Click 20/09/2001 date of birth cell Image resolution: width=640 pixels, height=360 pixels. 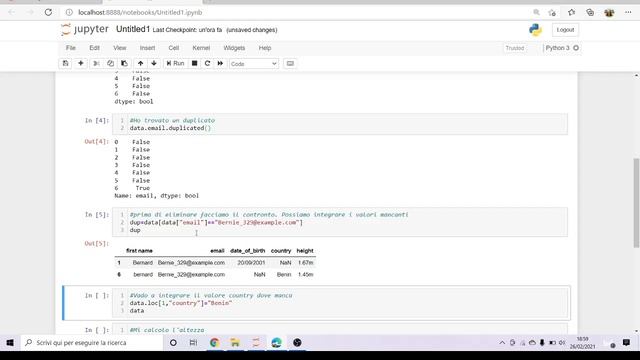[x=251, y=262]
